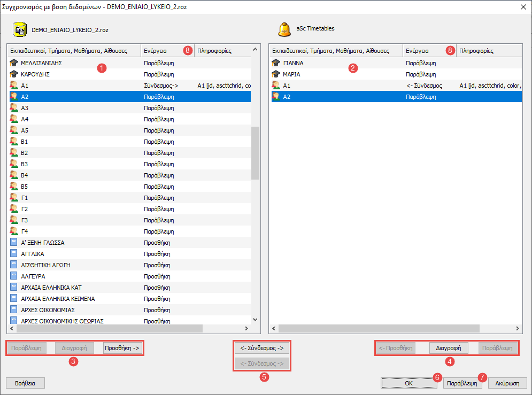
Task: Select the subject icon next to ΑΛΓΕΥΡΑ
Action: coord(14,276)
